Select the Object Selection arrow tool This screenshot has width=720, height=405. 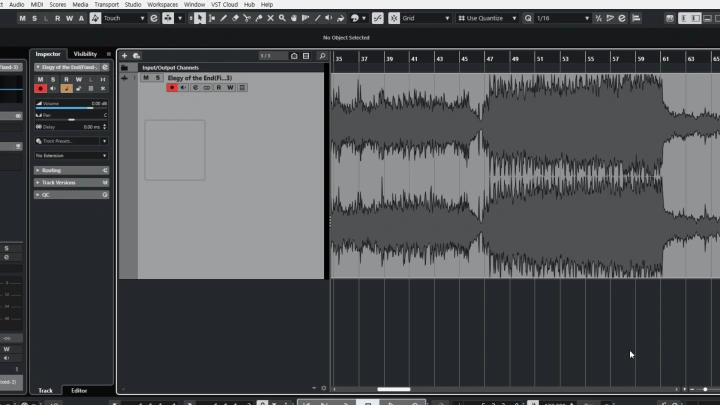point(199,18)
